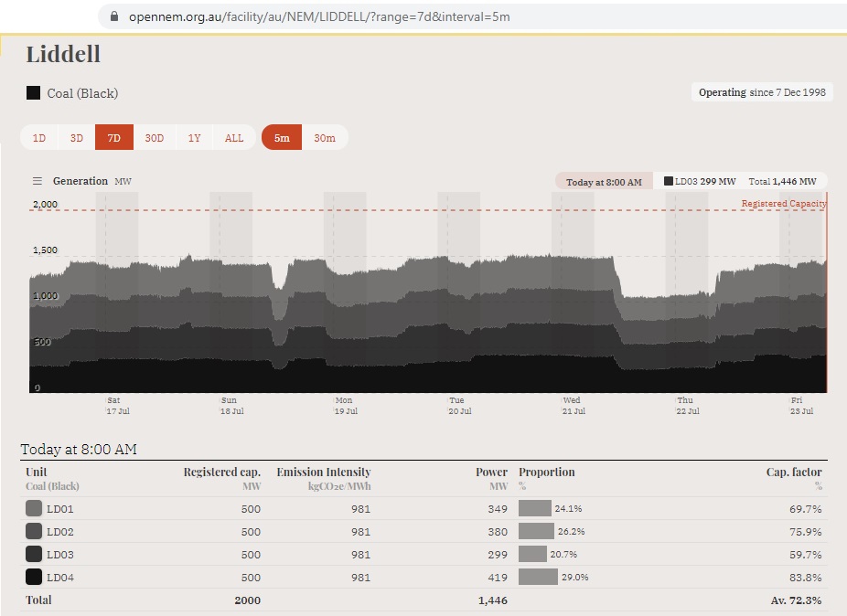847x616 pixels.
Task: Click the Wed 21 Jul axis label
Action: click(x=574, y=406)
